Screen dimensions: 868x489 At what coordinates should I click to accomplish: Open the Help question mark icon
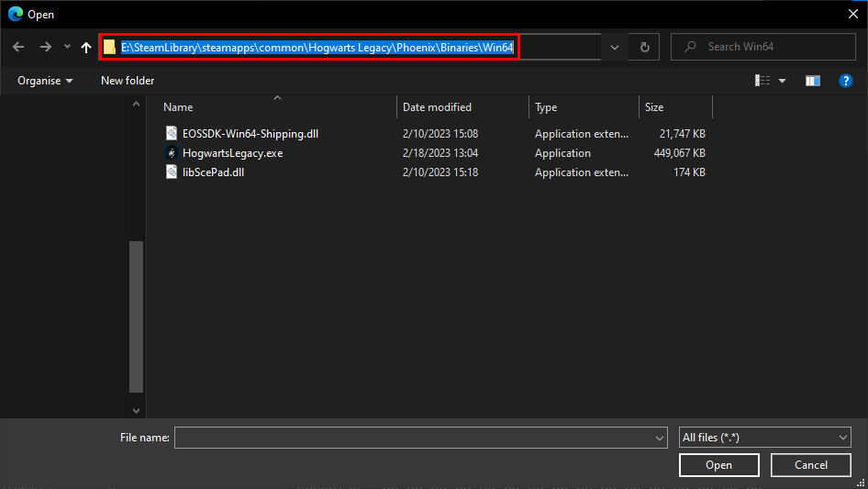tap(846, 81)
